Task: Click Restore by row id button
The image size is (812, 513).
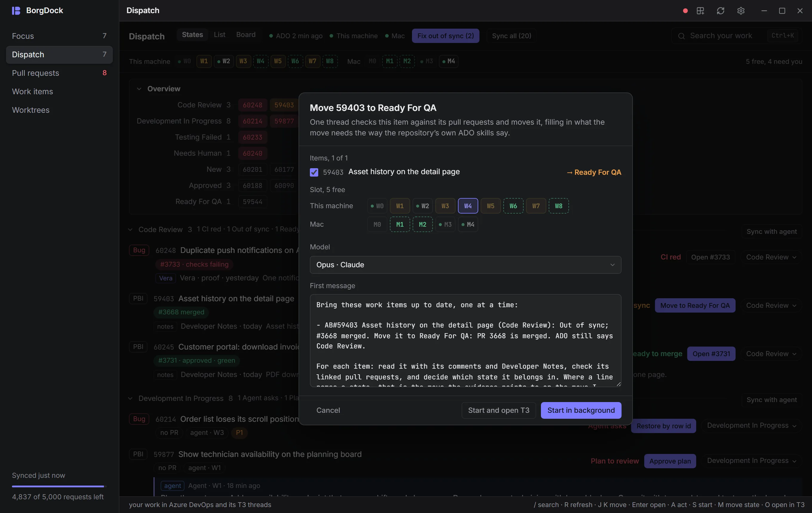Action: click(663, 426)
